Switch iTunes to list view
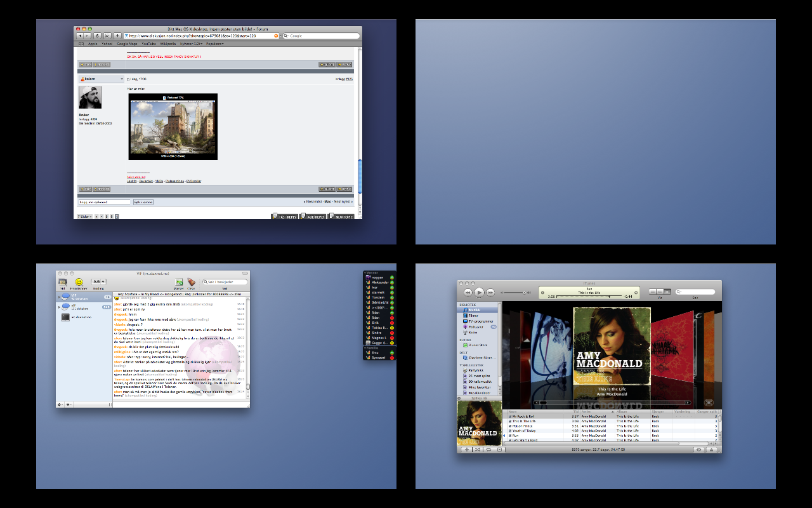 pyautogui.click(x=652, y=291)
